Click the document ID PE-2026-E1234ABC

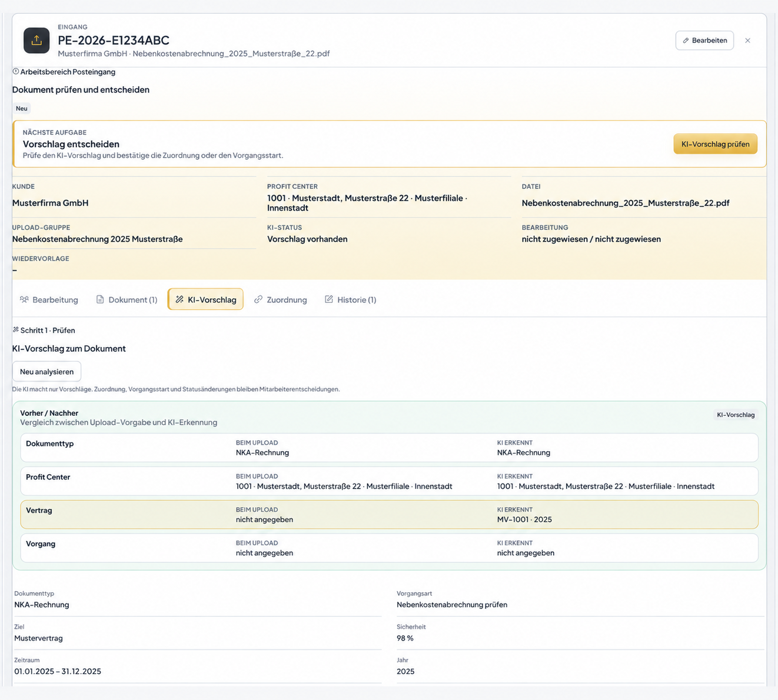[x=114, y=41]
